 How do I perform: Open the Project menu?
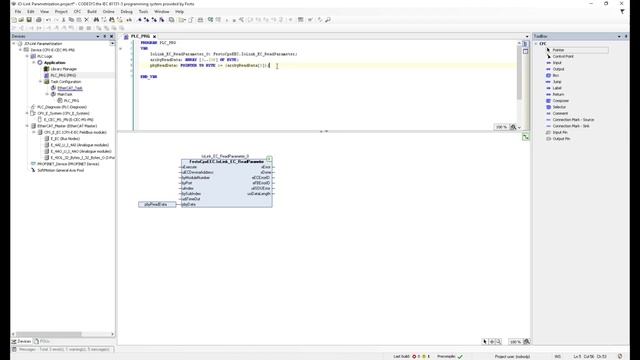pyautogui.click(x=61, y=11)
